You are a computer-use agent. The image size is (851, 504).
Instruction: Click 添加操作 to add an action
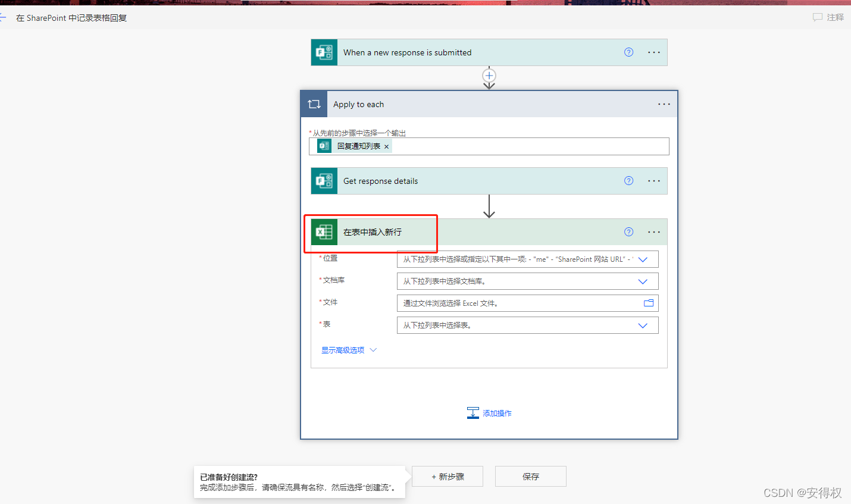pos(489,413)
